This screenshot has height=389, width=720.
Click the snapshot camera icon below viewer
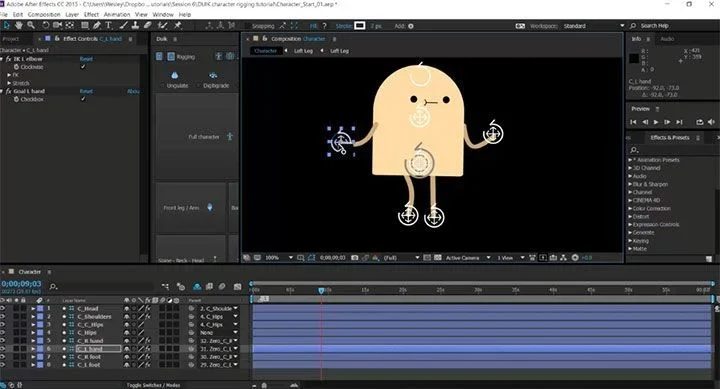(x=354, y=258)
